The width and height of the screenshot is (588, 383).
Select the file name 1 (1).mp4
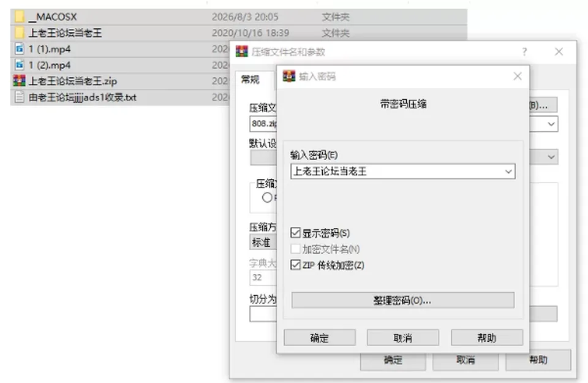tap(50, 49)
